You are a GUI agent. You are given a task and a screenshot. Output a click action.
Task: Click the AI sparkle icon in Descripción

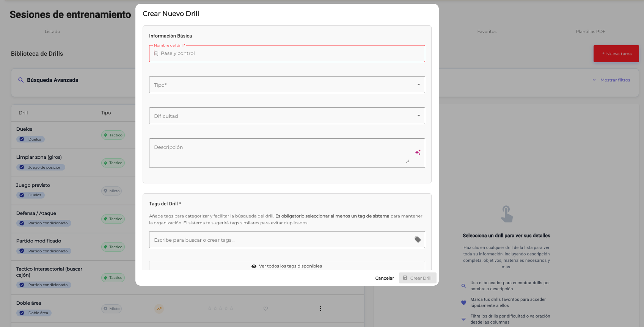[x=418, y=152]
